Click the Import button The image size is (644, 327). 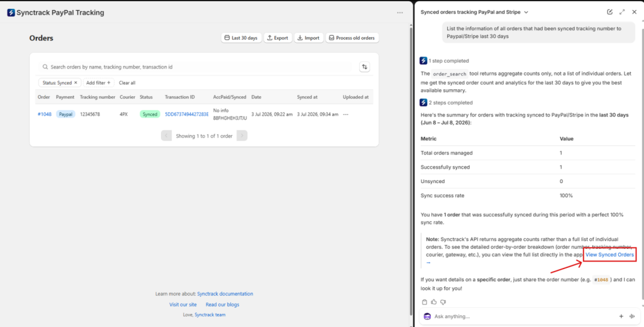point(309,38)
